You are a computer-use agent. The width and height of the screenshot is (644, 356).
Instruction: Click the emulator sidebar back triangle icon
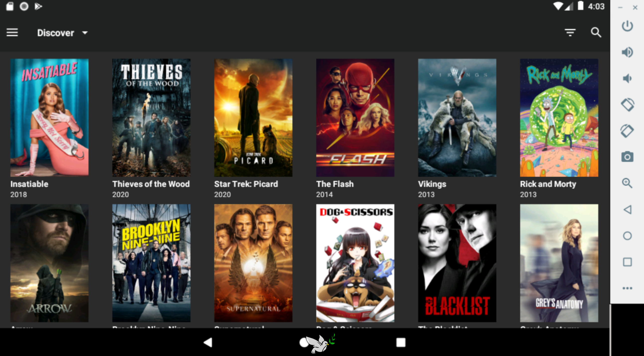click(x=627, y=209)
